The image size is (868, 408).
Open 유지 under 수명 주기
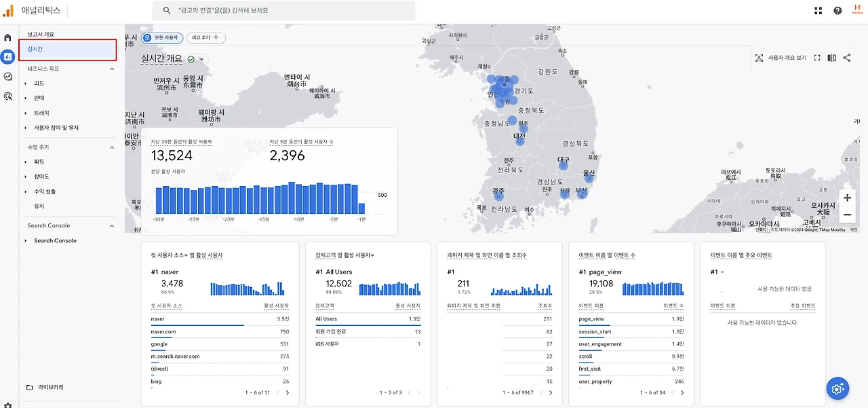tap(39, 206)
